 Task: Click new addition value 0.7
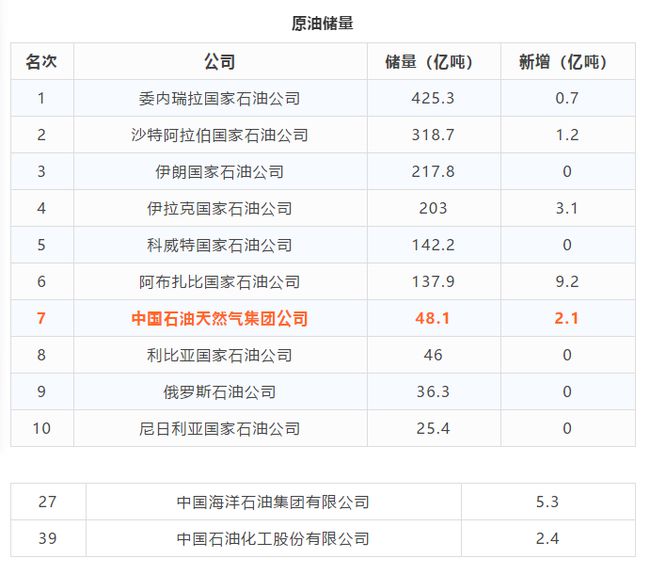tap(567, 98)
